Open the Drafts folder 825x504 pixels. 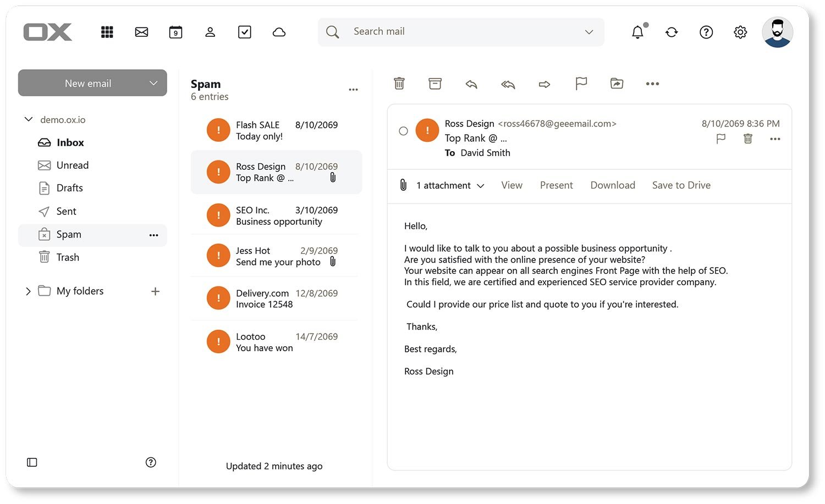pyautogui.click(x=69, y=188)
